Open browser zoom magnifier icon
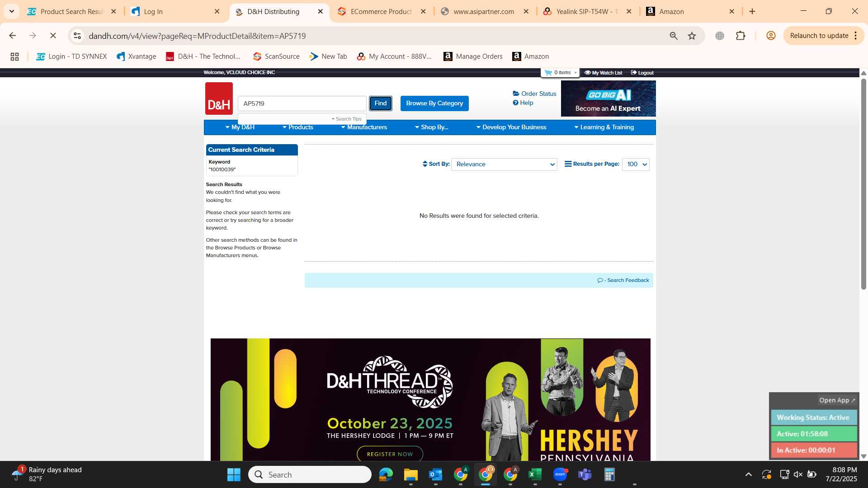The image size is (868, 488). 674,36
